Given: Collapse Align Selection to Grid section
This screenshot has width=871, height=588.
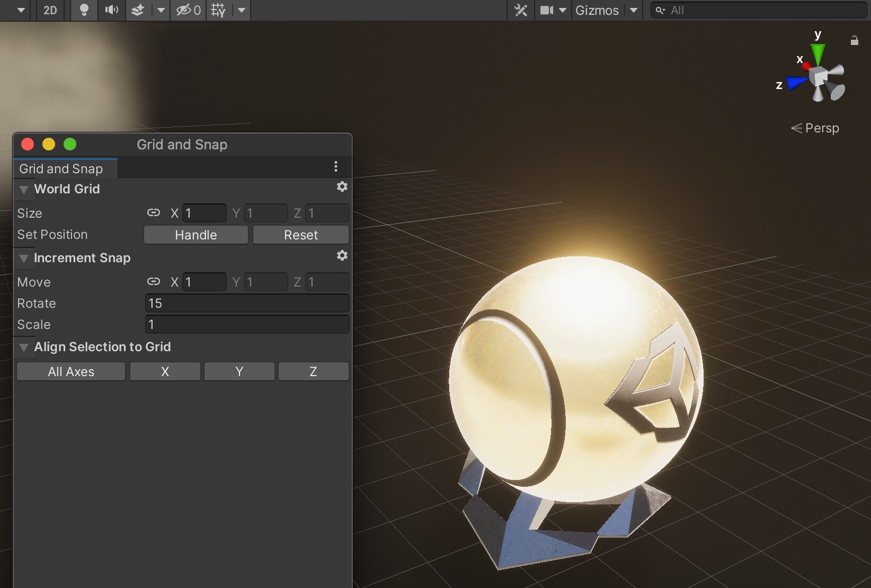Looking at the screenshot, I should click(24, 348).
